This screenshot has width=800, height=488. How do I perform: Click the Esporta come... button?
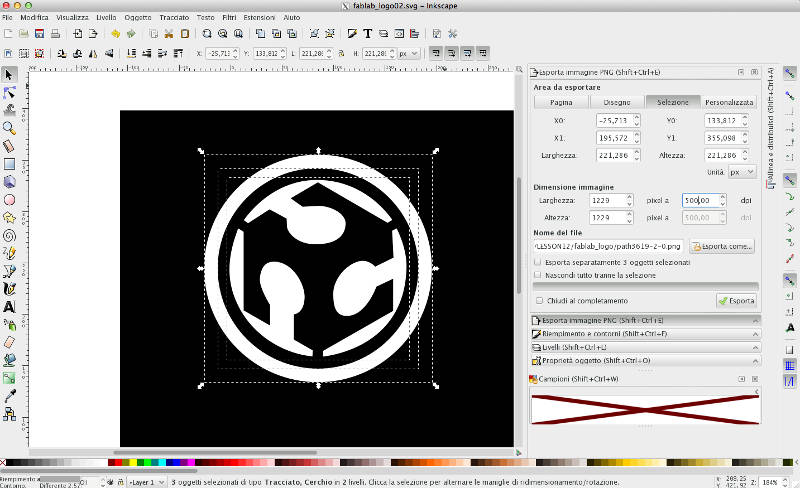[x=721, y=246]
